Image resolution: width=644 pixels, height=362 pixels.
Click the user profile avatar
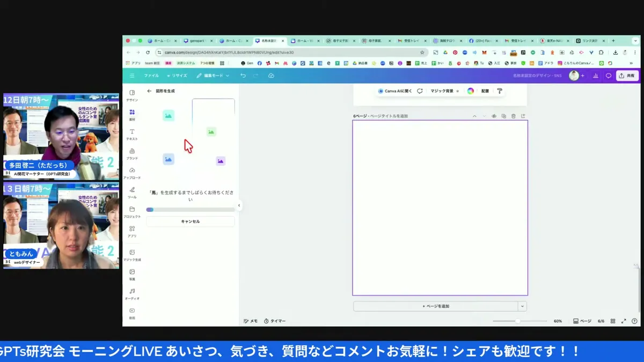point(574,76)
